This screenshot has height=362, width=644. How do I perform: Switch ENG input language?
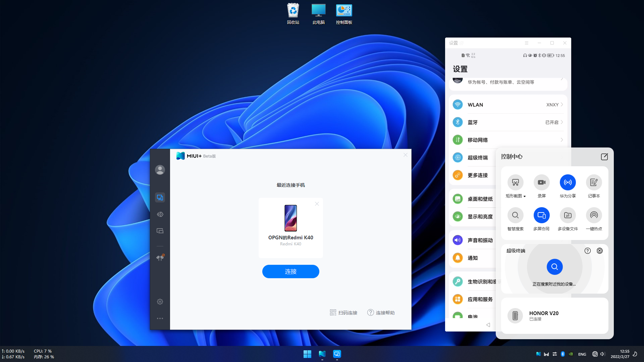tap(582, 354)
